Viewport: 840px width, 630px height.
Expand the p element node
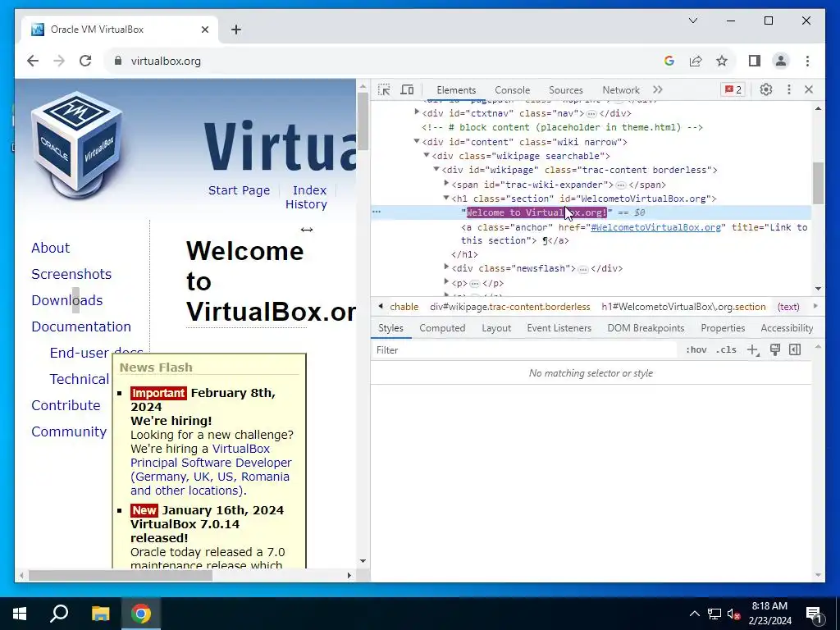coord(447,282)
